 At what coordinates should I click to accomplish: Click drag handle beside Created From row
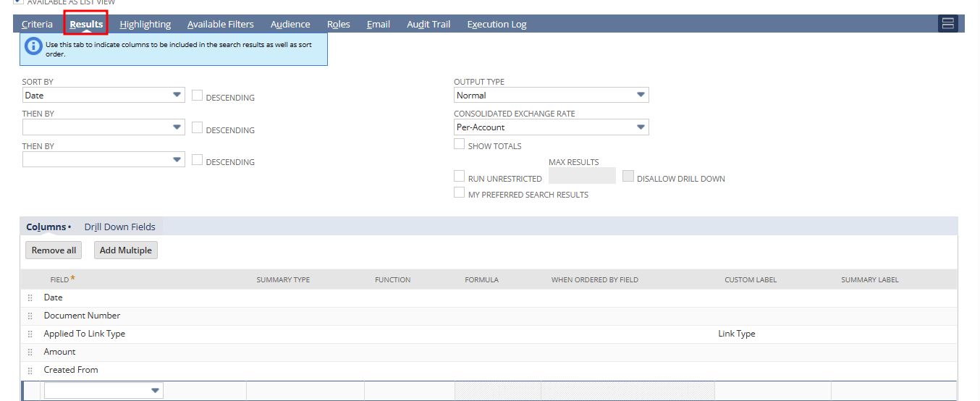click(30, 370)
